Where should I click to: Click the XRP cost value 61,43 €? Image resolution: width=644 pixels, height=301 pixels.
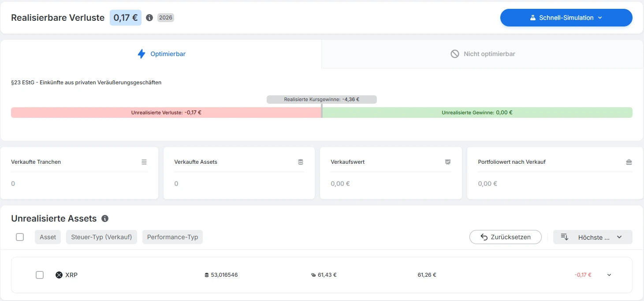(327, 275)
